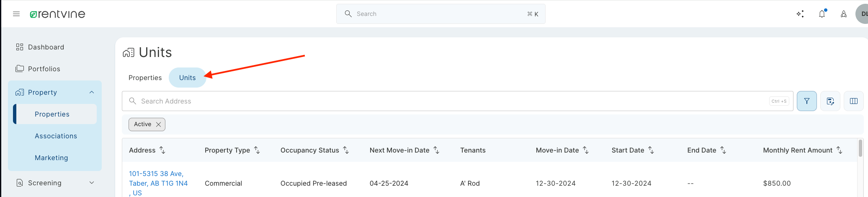Toggle the filter funnel button
This screenshot has width=868, height=197.
tap(807, 101)
